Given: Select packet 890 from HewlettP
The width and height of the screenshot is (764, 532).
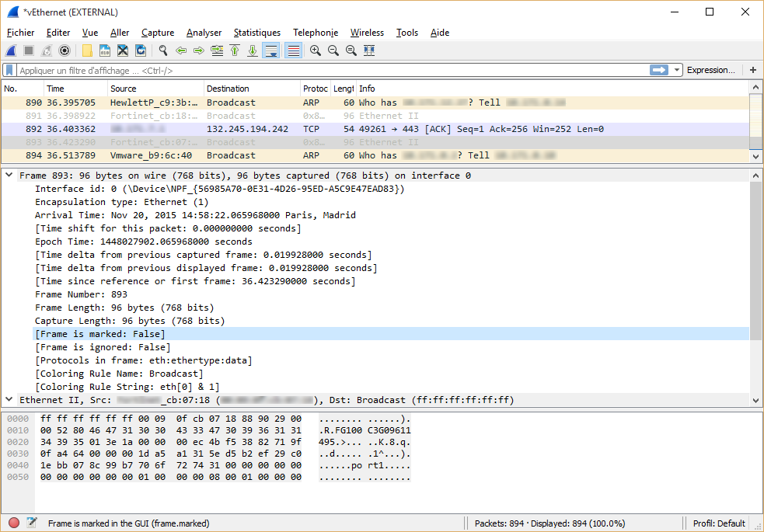Looking at the screenshot, I should (x=375, y=103).
